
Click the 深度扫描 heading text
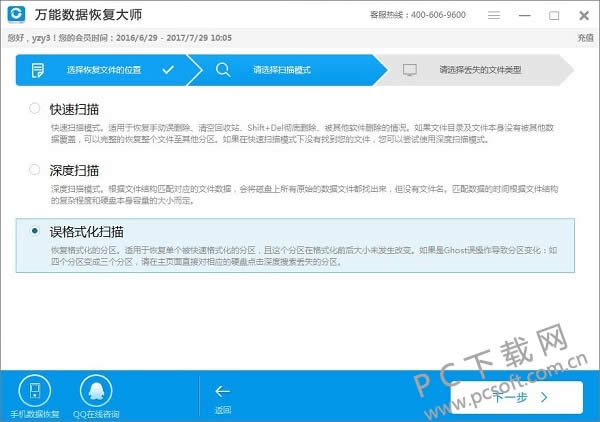(x=74, y=170)
